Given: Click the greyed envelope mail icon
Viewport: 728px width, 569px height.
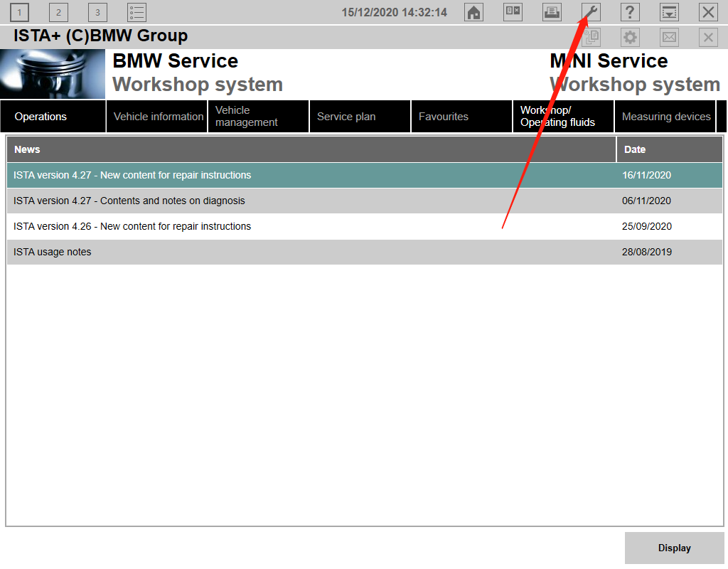Looking at the screenshot, I should [669, 37].
